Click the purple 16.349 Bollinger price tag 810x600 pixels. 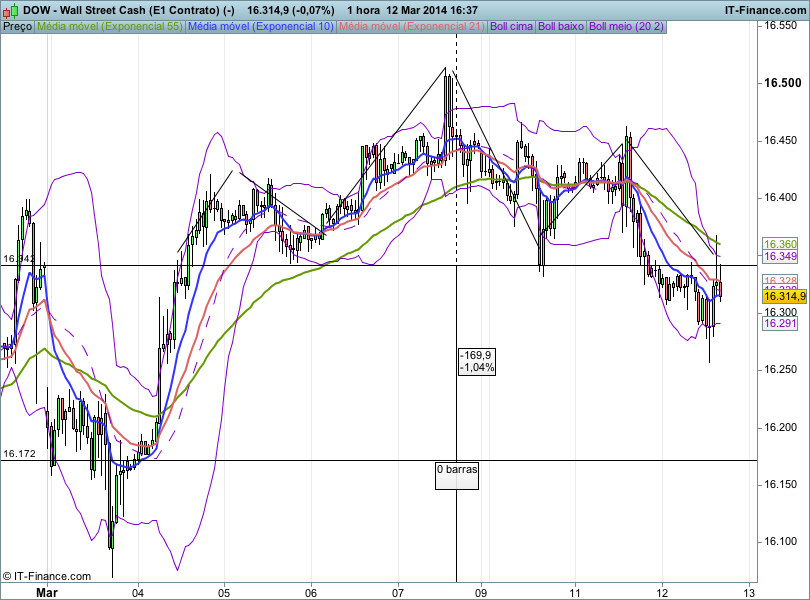780,256
